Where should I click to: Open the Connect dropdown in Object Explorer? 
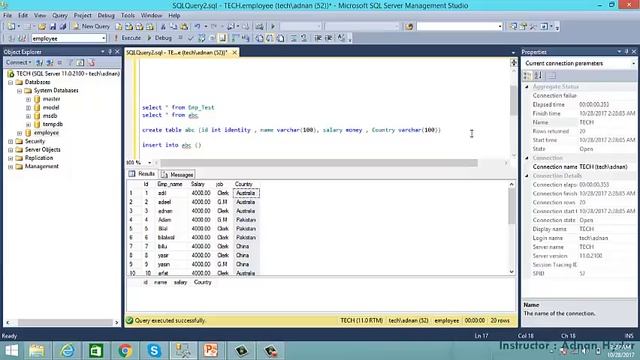(18, 62)
